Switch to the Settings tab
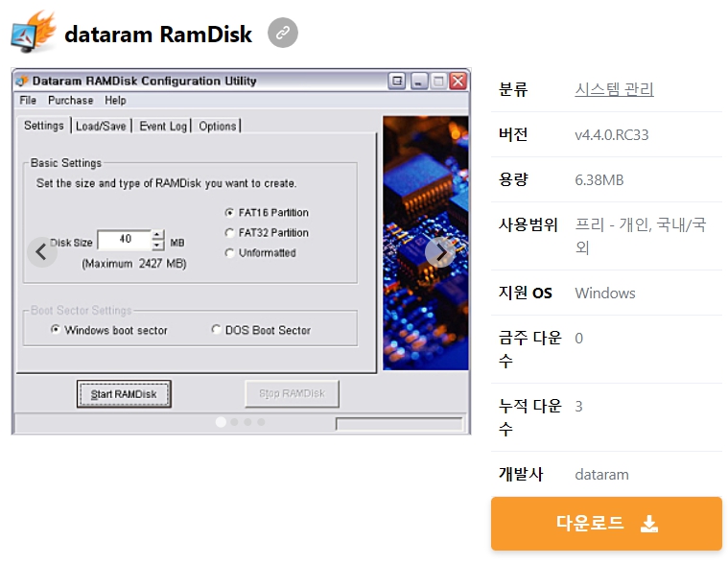728x564 pixels. click(x=44, y=126)
